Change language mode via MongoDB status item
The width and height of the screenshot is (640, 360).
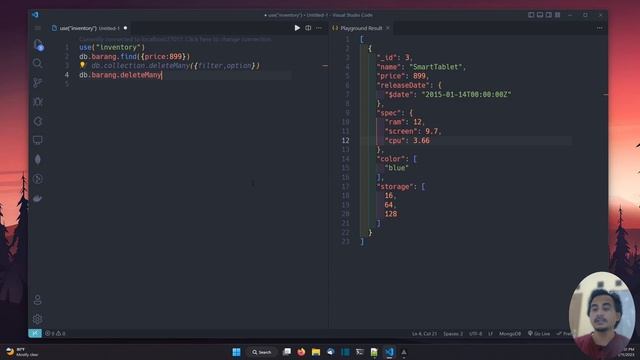coord(510,333)
